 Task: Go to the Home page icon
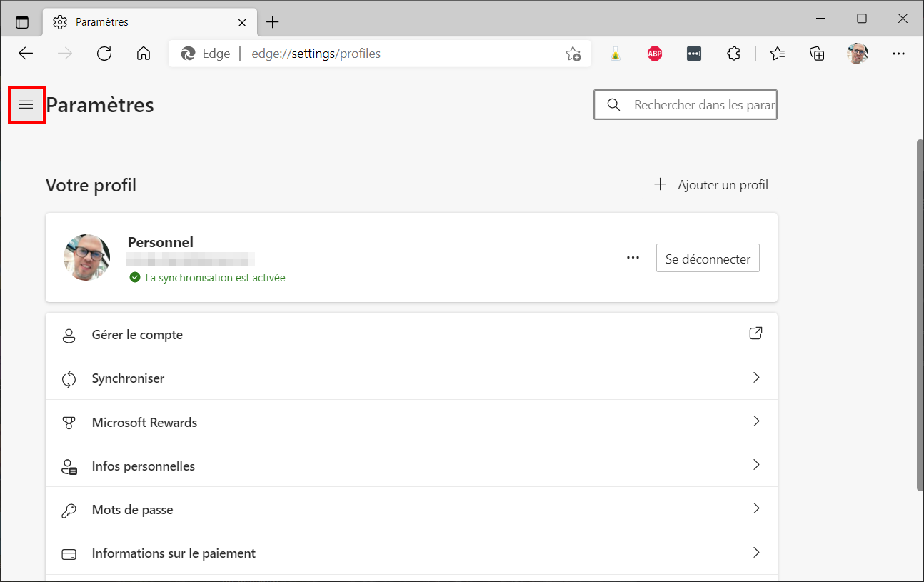pos(144,54)
